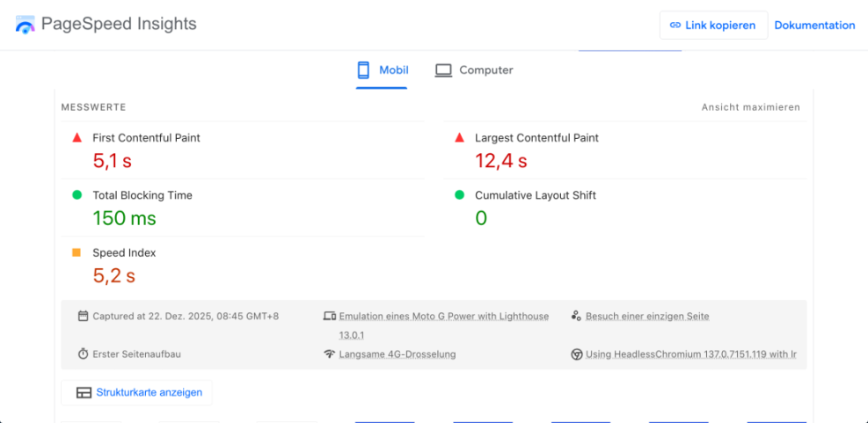Click Ansicht maximieren to expand metrics

point(751,107)
